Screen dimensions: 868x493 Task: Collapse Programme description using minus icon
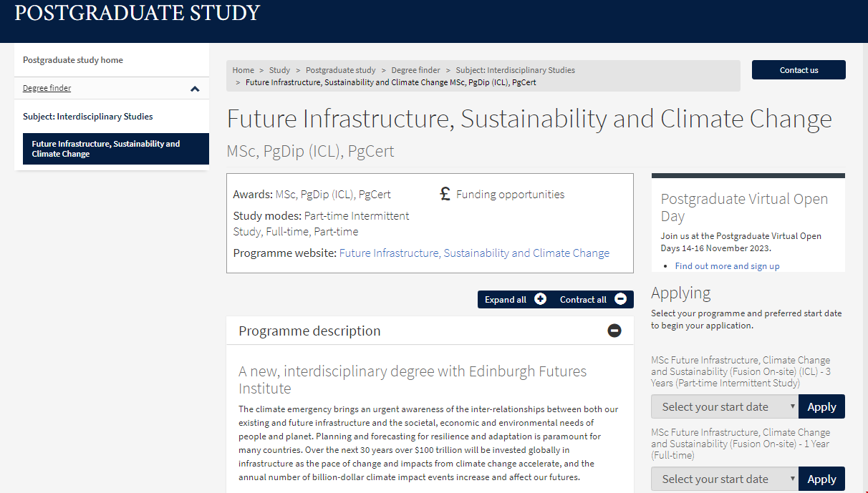(614, 331)
